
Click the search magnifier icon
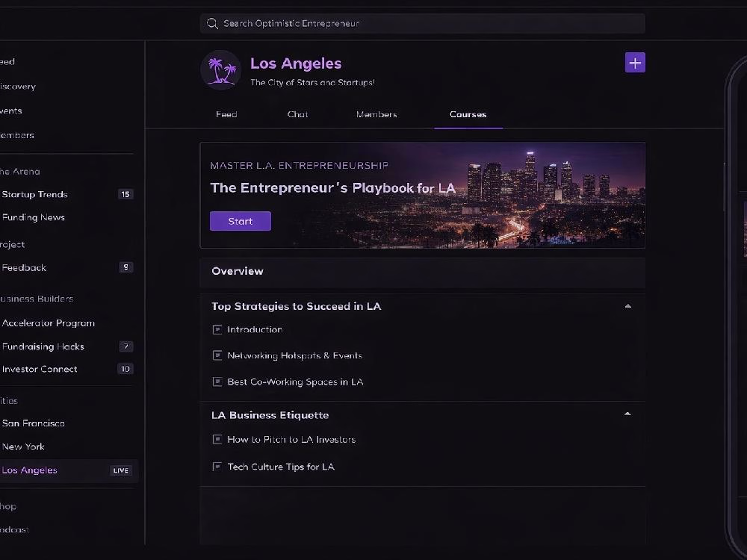[212, 23]
